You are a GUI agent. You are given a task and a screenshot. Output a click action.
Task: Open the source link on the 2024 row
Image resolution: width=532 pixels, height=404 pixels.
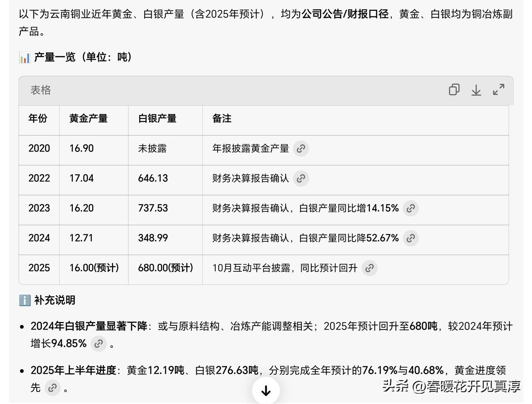[411, 238]
